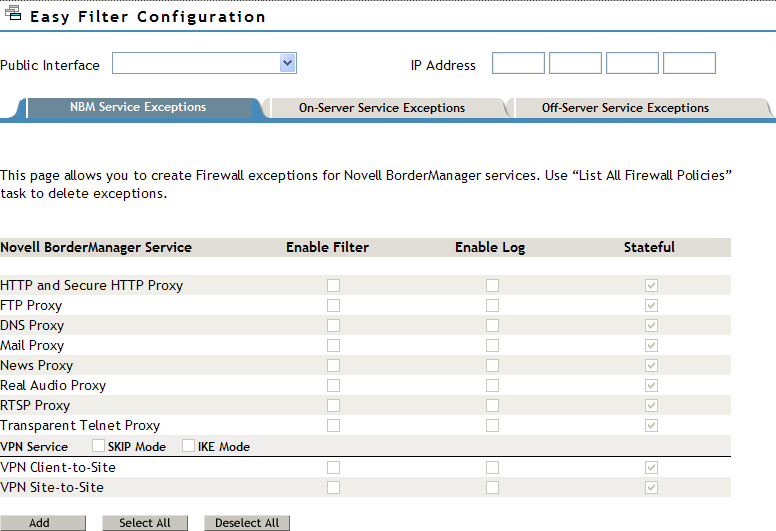Click the Transparent Telnet Proxy row label
Image resolution: width=776 pixels, height=531 pixels.
[x=80, y=426]
